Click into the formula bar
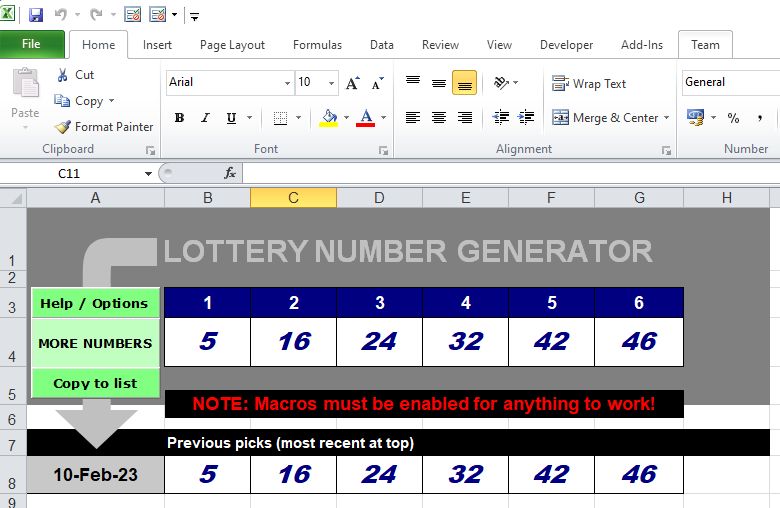780x508 pixels. tap(511, 173)
